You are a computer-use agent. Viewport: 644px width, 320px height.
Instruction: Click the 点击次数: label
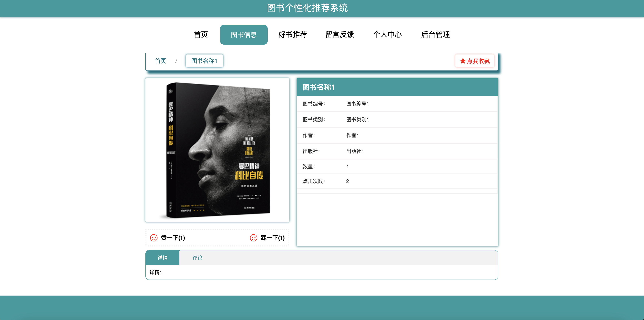click(x=314, y=181)
